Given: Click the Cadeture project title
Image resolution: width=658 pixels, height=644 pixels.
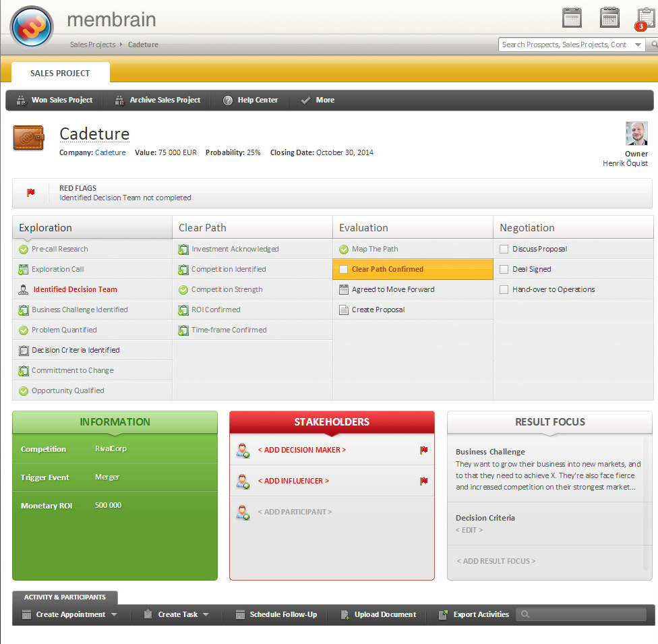Looking at the screenshot, I should pos(94,134).
